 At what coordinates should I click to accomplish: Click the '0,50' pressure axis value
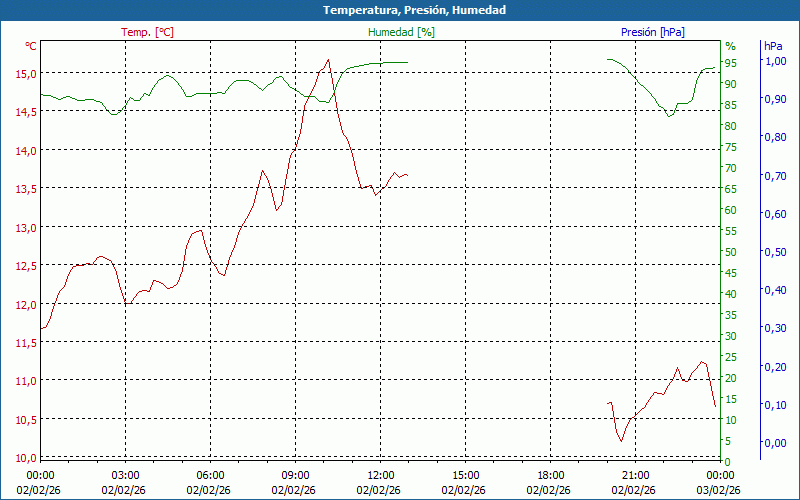point(775,252)
